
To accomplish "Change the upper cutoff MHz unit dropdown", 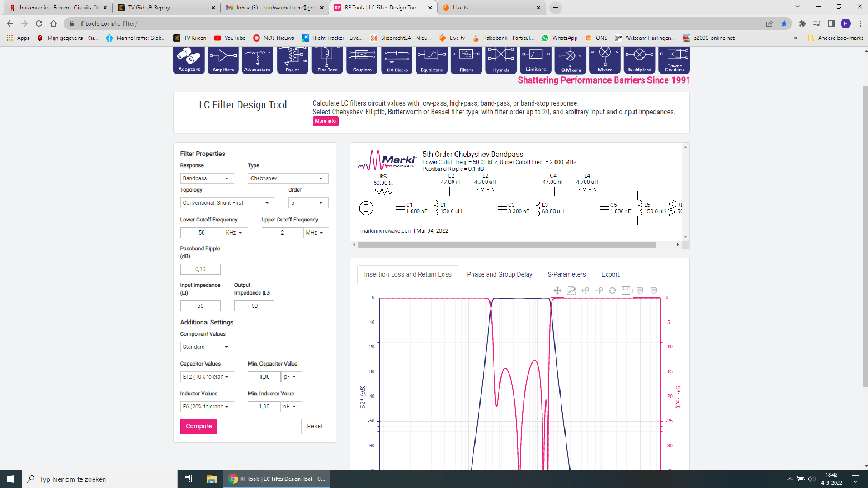I will click(x=316, y=233).
